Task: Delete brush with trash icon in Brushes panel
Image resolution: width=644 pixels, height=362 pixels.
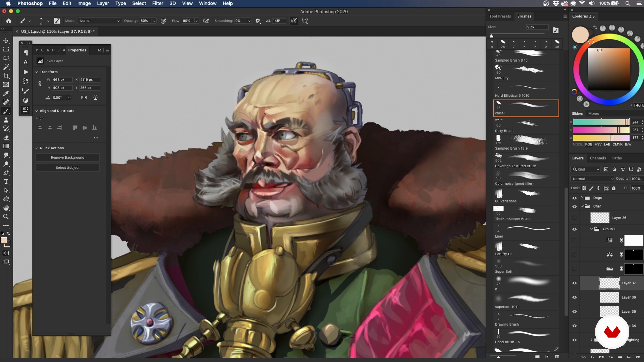Action: (x=557, y=356)
